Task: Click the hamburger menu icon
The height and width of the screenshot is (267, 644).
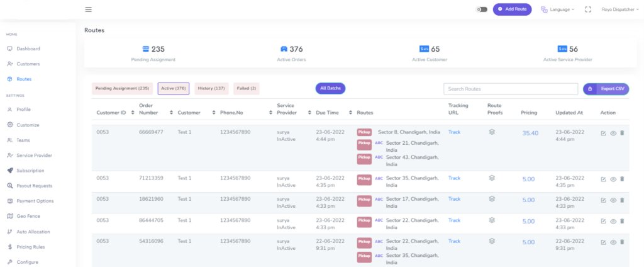Action: 88,9
